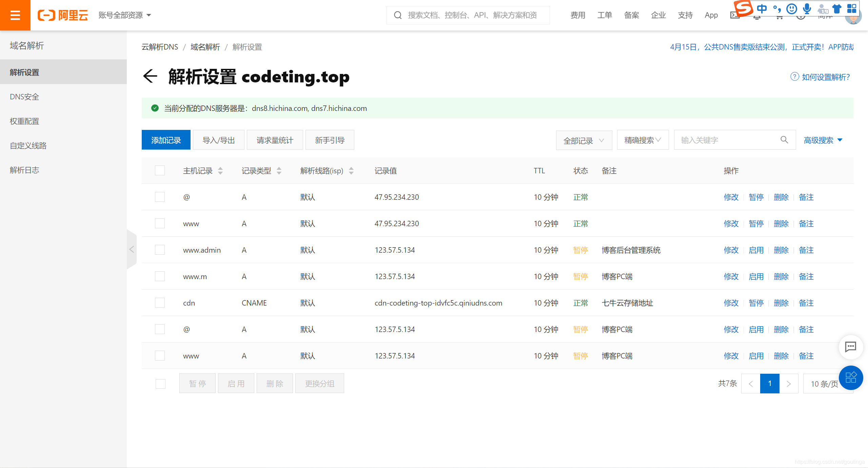The image size is (868, 468).
Task: Click the keyword search magnifier icon
Action: tap(784, 140)
